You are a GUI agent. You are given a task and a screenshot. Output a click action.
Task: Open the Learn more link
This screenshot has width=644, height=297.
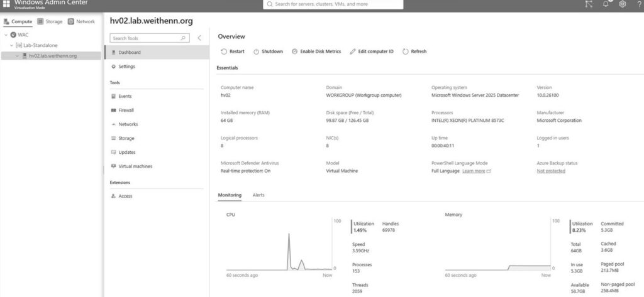[474, 171]
